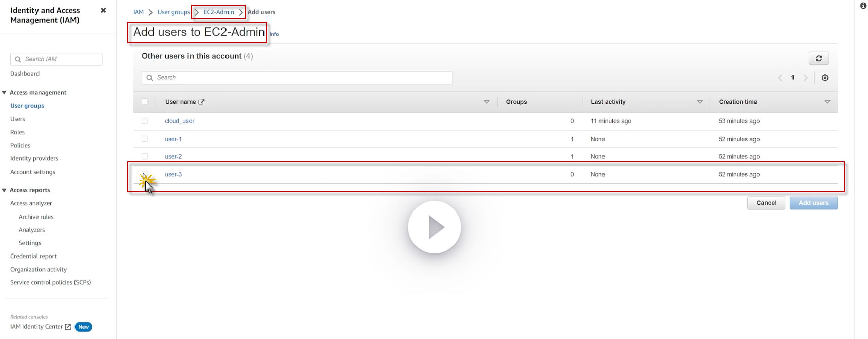The height and width of the screenshot is (339, 868).
Task: Open Service control policies (SCPs)
Action: coord(51,282)
